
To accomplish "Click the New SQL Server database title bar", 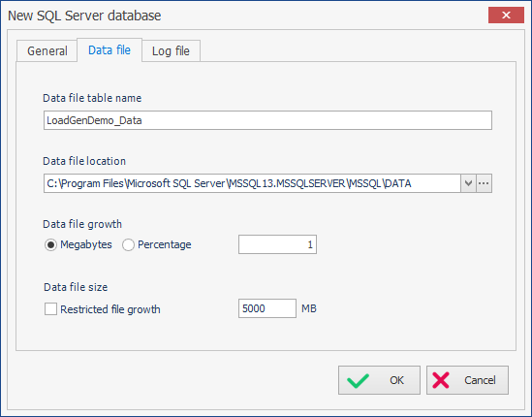I will pyautogui.click(x=237, y=16).
